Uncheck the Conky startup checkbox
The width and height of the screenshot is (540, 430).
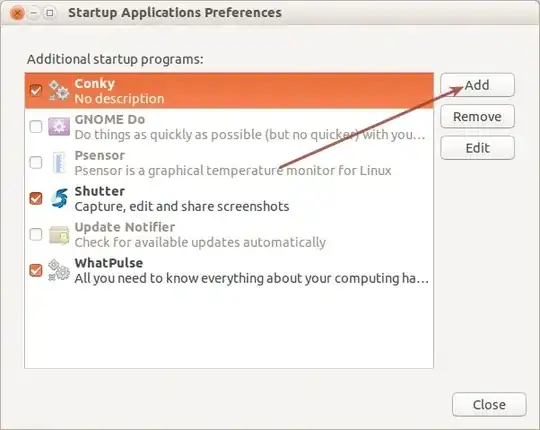(x=36, y=91)
